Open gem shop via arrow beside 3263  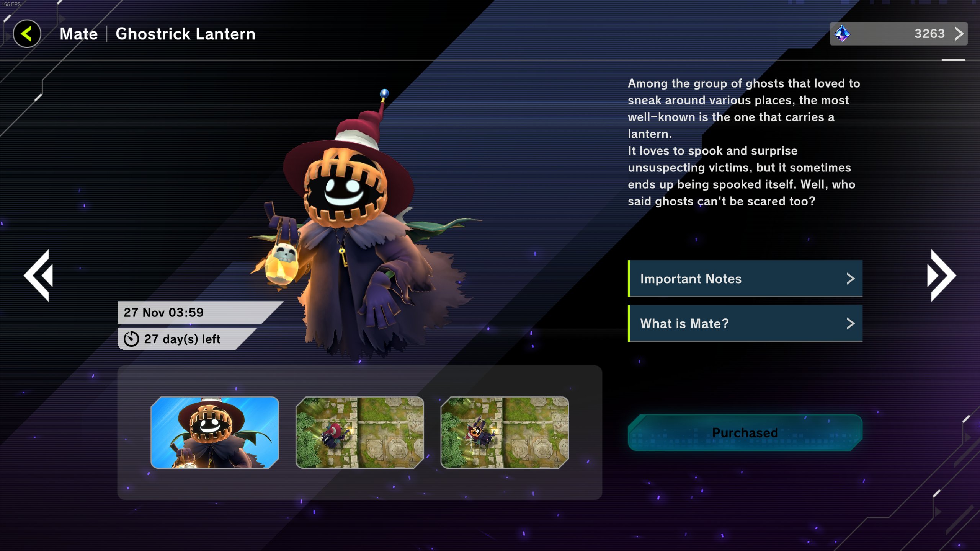[x=959, y=34]
